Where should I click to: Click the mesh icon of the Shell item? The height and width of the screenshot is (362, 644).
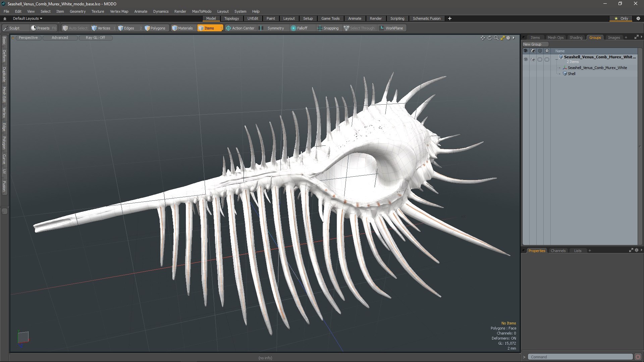565,74
